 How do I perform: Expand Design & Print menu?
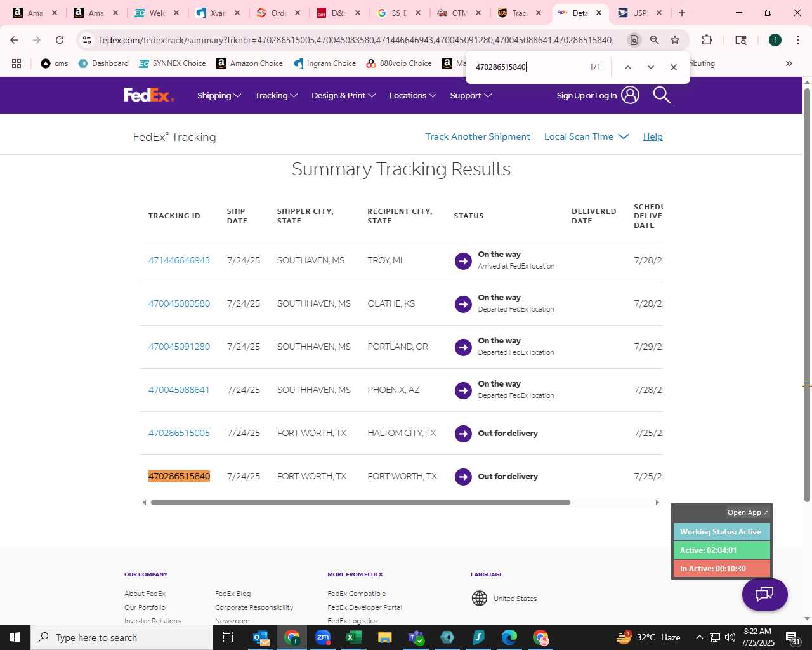coord(343,95)
